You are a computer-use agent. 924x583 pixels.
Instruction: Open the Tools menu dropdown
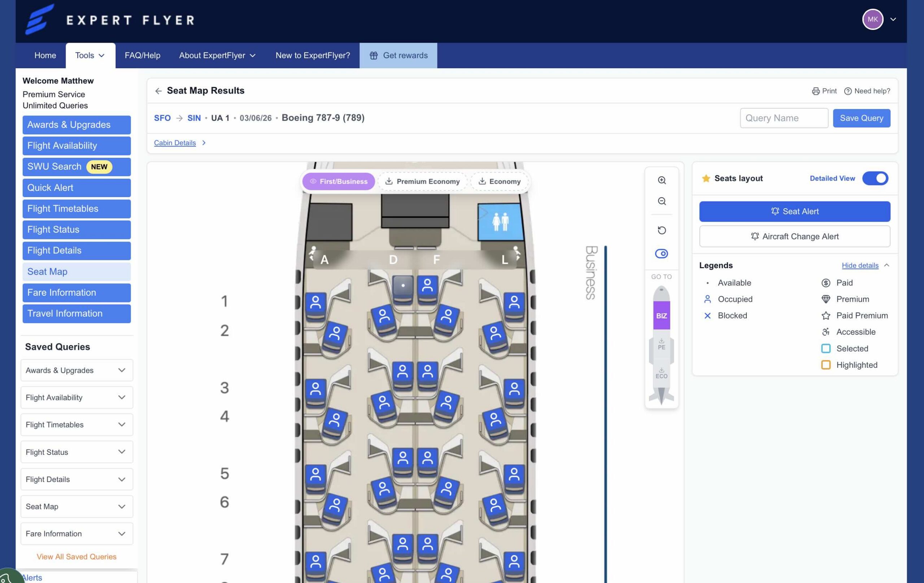pyautogui.click(x=90, y=55)
